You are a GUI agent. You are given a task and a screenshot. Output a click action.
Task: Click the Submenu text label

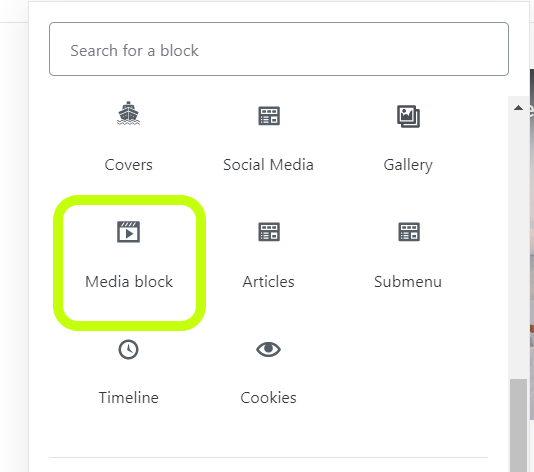pyautogui.click(x=408, y=282)
